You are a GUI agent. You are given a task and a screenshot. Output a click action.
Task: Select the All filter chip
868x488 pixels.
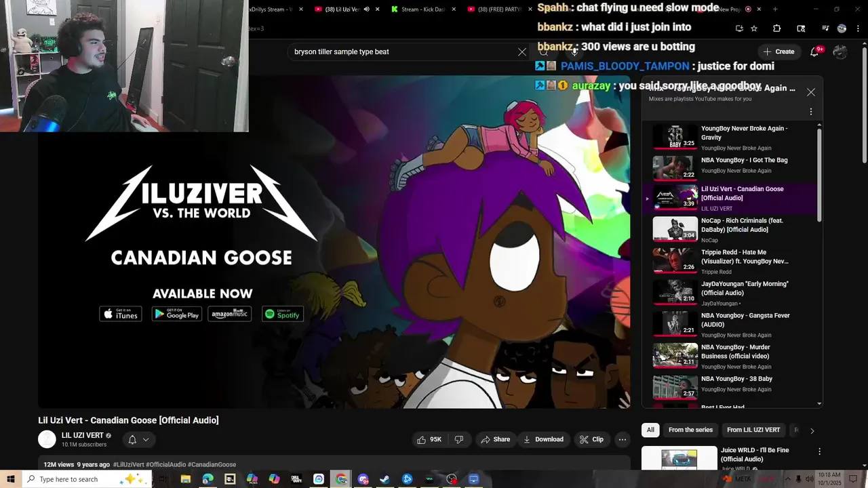pyautogui.click(x=650, y=430)
